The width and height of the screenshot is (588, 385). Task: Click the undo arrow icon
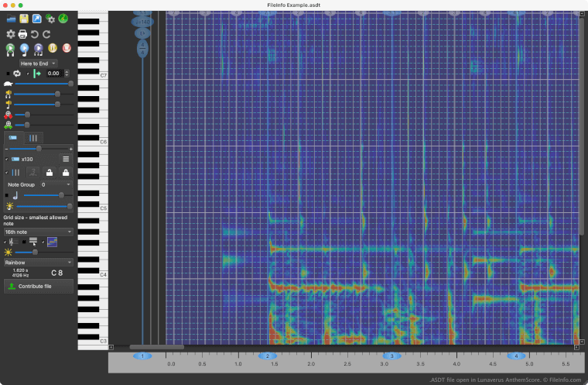click(x=35, y=34)
